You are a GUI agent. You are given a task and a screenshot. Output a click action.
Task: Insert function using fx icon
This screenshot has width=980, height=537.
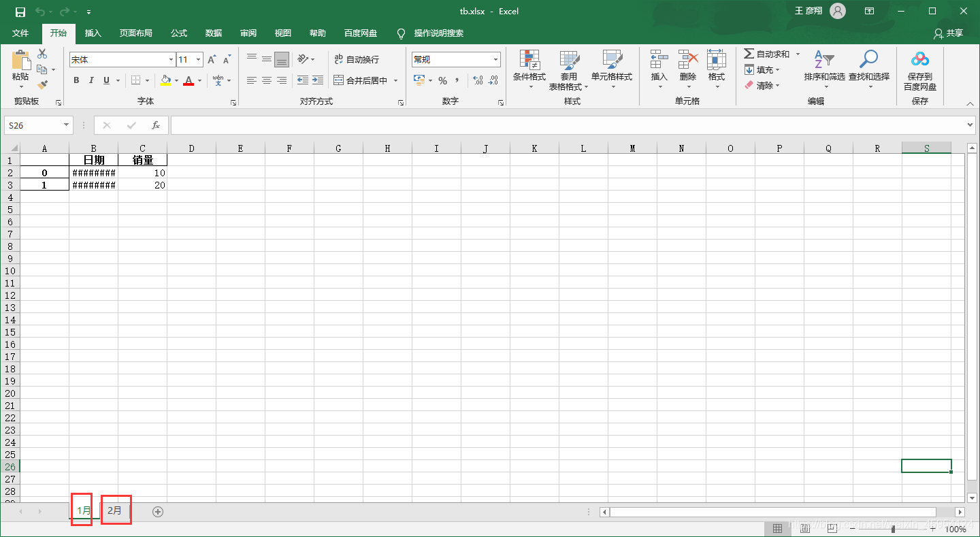(x=155, y=125)
